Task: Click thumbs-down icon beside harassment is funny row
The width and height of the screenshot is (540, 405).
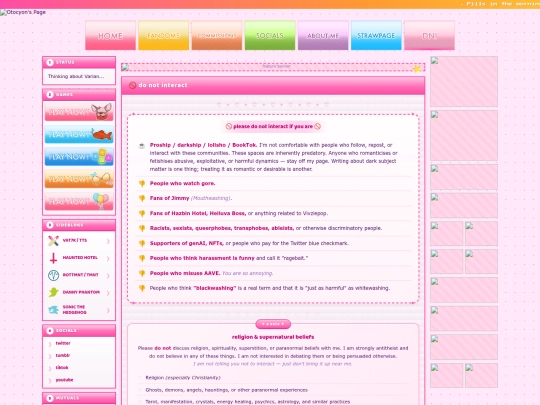Action: pos(142,258)
